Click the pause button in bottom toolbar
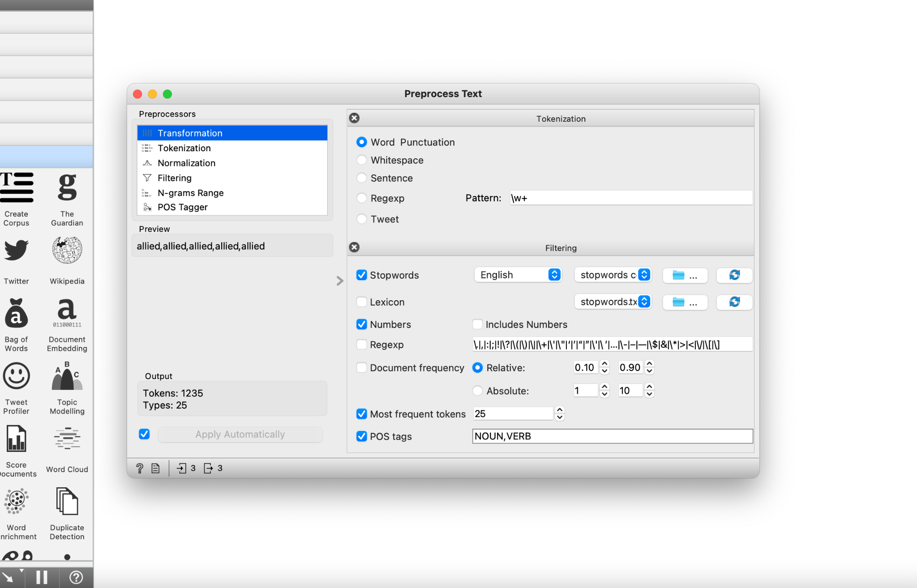This screenshot has height=588, width=917. pos(42,577)
